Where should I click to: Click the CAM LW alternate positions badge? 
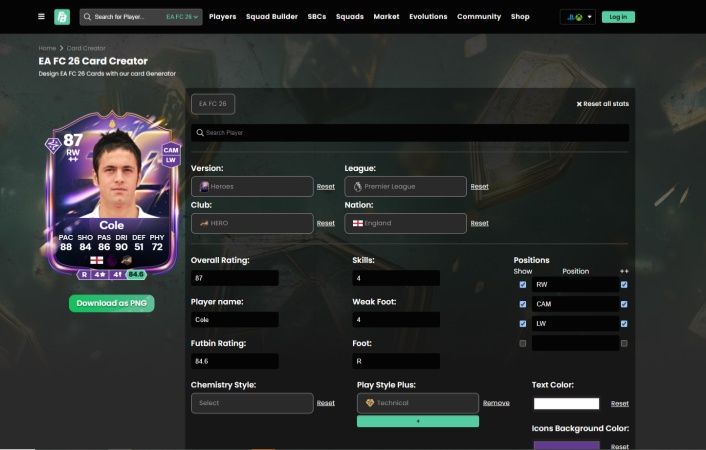[x=171, y=155]
